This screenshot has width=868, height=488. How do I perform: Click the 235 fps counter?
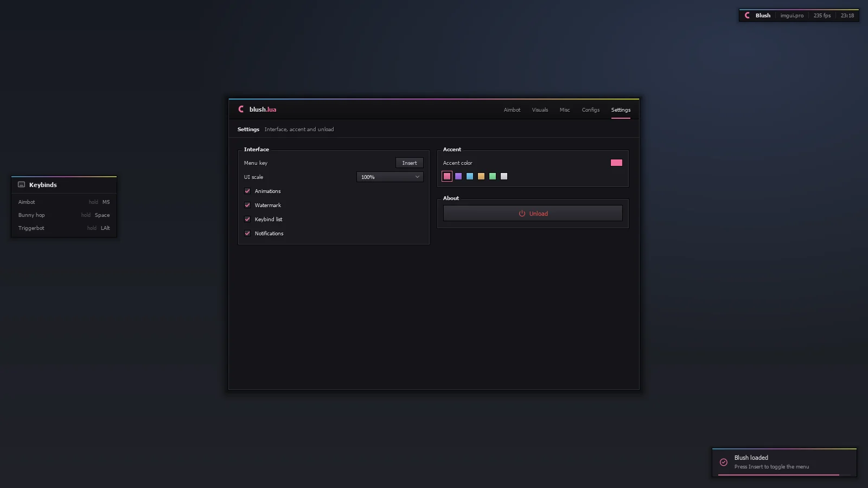click(x=822, y=15)
